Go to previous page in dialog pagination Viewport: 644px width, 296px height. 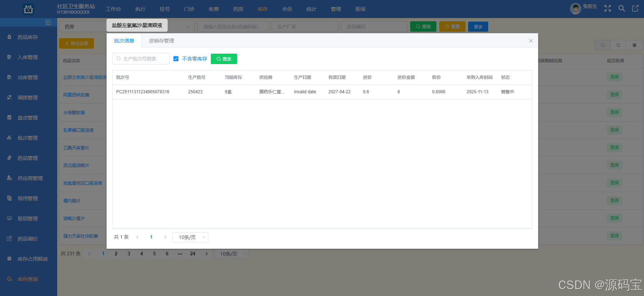pos(137,237)
